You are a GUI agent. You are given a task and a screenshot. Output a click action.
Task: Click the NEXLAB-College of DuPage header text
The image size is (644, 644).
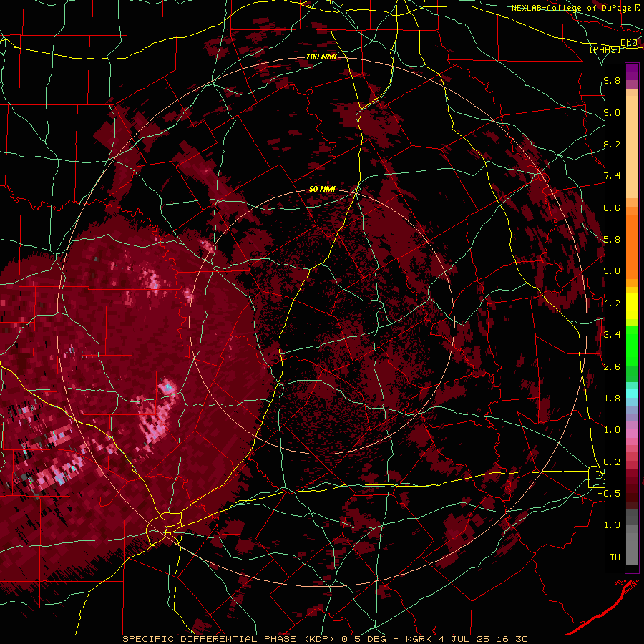(x=572, y=8)
